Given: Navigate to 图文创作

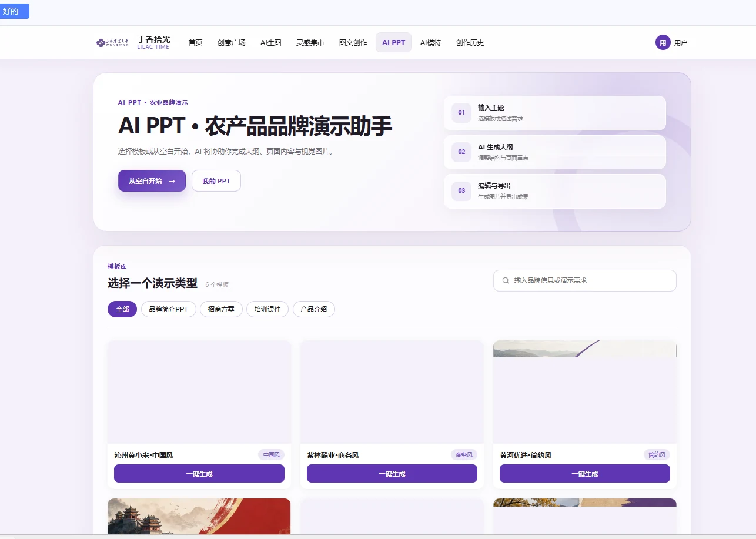Looking at the screenshot, I should click(353, 42).
